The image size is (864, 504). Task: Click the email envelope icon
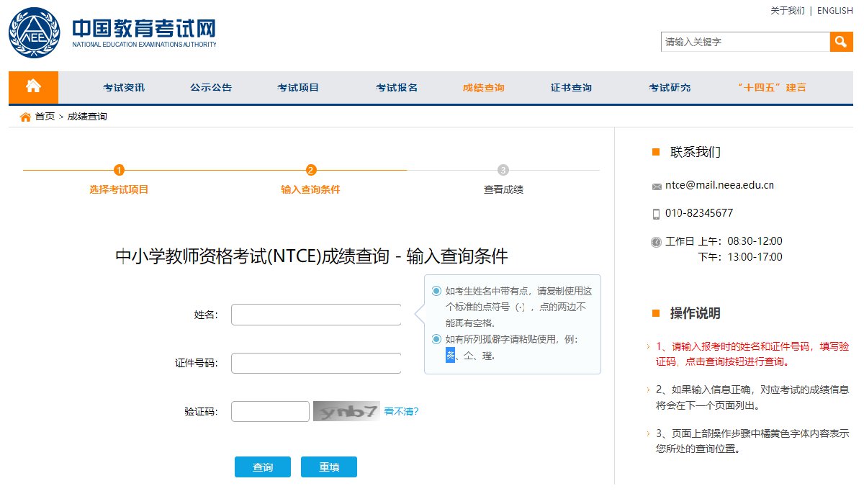(656, 186)
